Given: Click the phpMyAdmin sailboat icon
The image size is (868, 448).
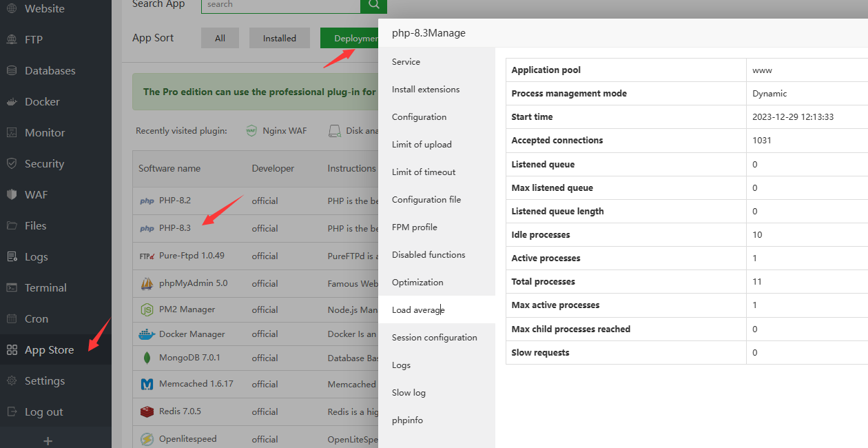Looking at the screenshot, I should [147, 283].
